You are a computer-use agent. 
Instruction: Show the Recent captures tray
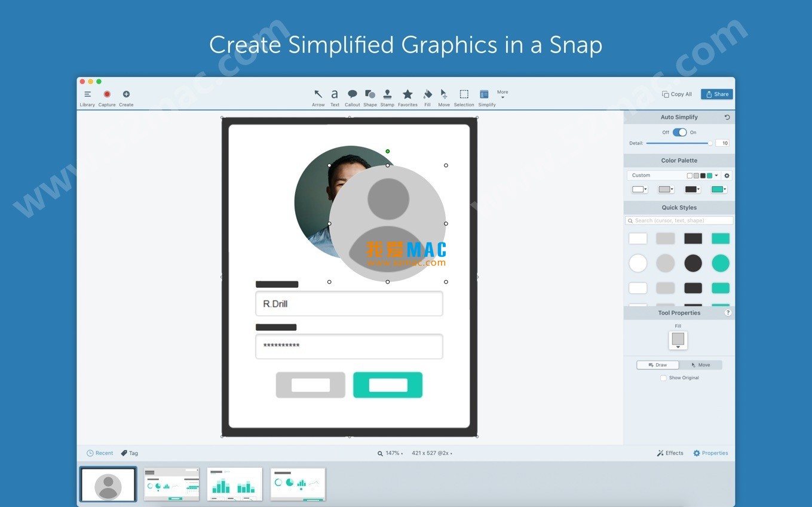tap(100, 453)
